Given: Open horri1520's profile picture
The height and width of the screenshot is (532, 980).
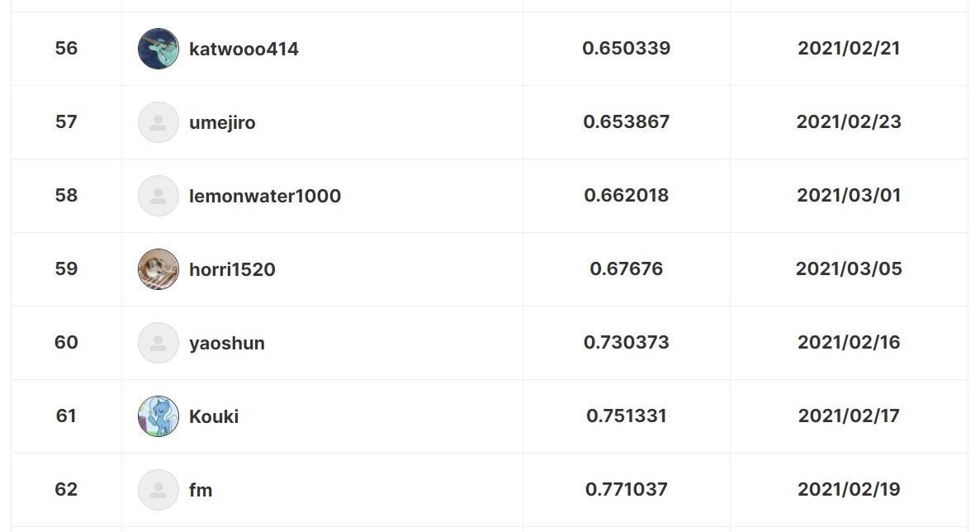Looking at the screenshot, I should pos(159,269).
